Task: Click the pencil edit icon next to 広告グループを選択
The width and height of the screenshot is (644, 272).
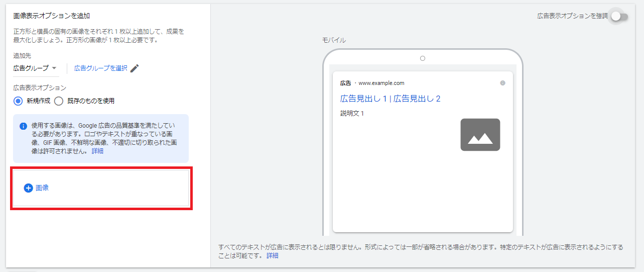Action: click(134, 68)
